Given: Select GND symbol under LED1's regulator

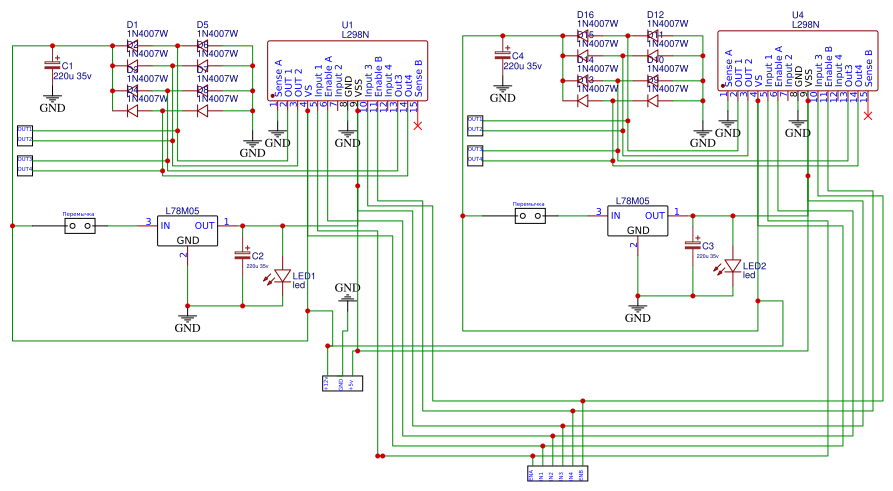Looking at the screenshot, I should point(187,324).
